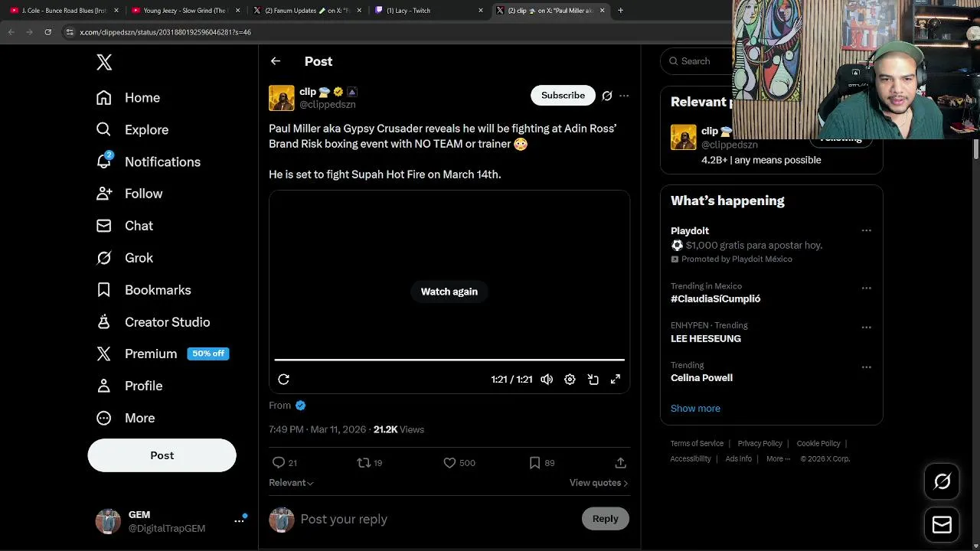Click the Post your reply field
This screenshot has width=980, height=551.
[436, 519]
